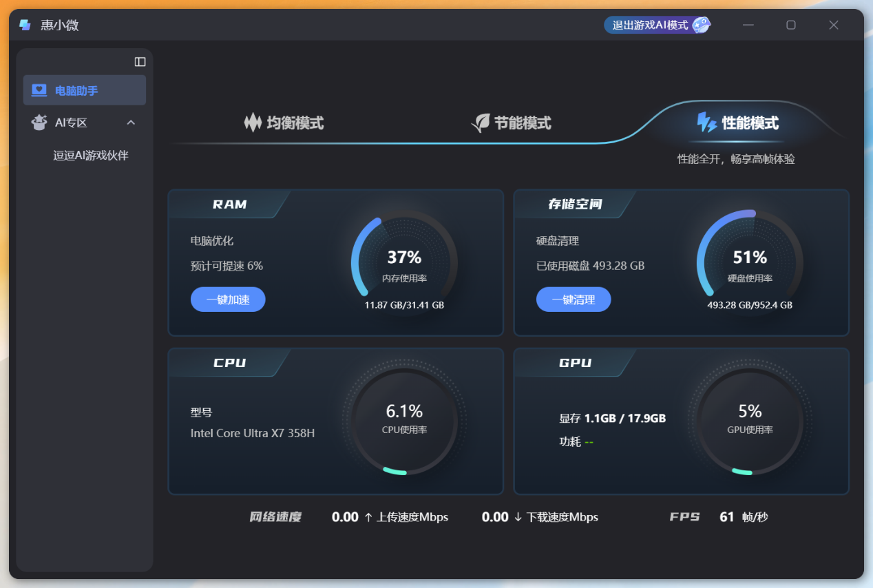Click the AI专区 robot icon

39,123
